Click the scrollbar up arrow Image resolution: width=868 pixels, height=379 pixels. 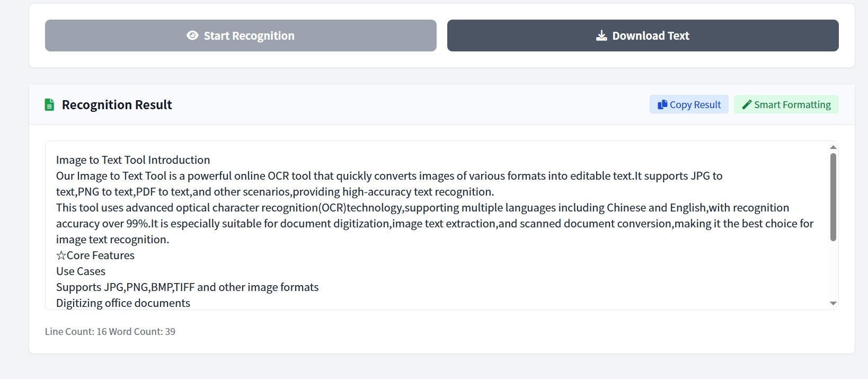point(832,146)
